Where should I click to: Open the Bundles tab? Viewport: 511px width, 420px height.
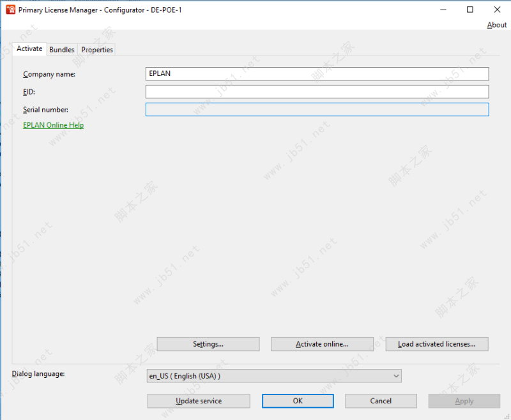(61, 50)
